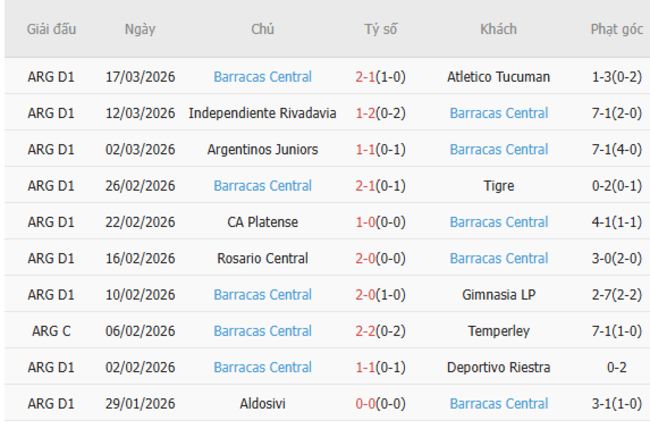
Task: Select the Tigre away team
Action: click(498, 186)
